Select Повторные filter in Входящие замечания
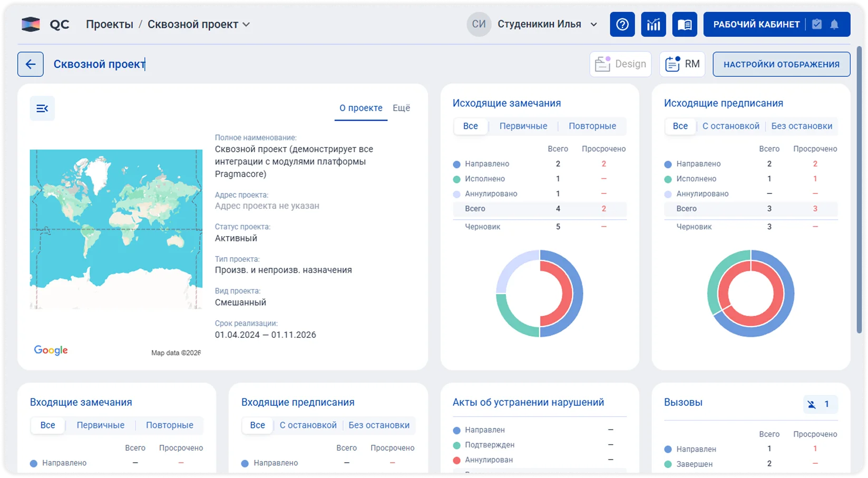This screenshot has width=868, height=478. [169, 425]
